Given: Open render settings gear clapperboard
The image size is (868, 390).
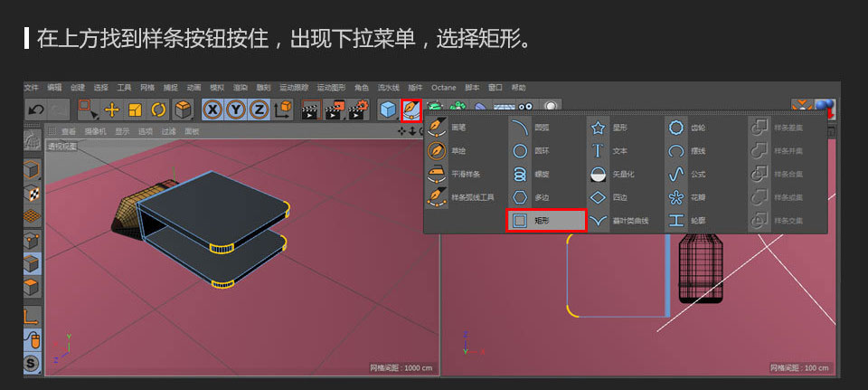Looking at the screenshot, I should 358,109.
